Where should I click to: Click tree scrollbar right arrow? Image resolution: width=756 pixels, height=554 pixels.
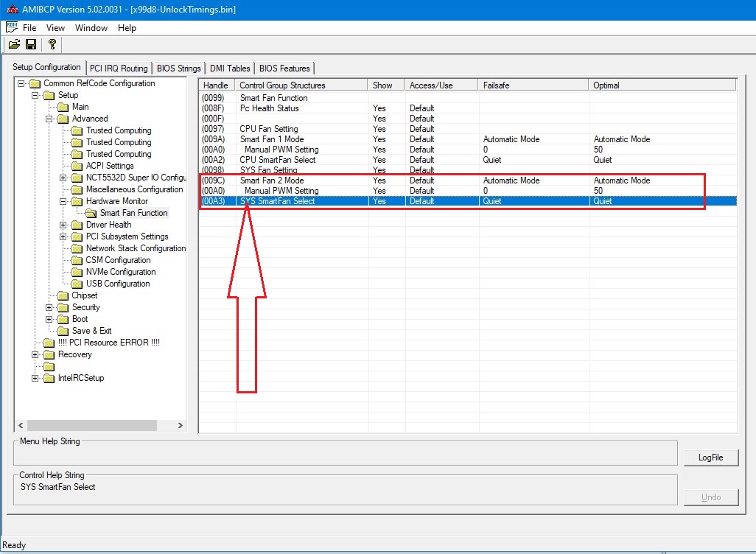click(x=181, y=425)
